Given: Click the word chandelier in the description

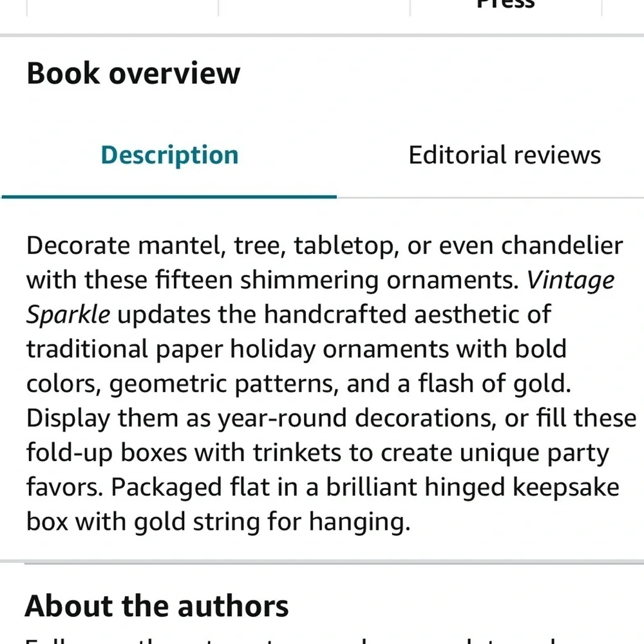Looking at the screenshot, I should 562,245.
